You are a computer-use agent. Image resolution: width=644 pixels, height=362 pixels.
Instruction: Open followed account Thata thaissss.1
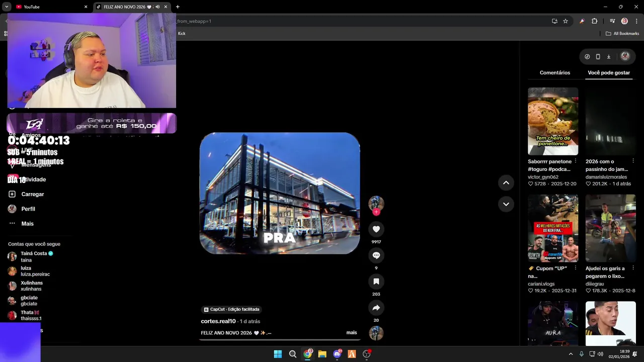pos(25,315)
